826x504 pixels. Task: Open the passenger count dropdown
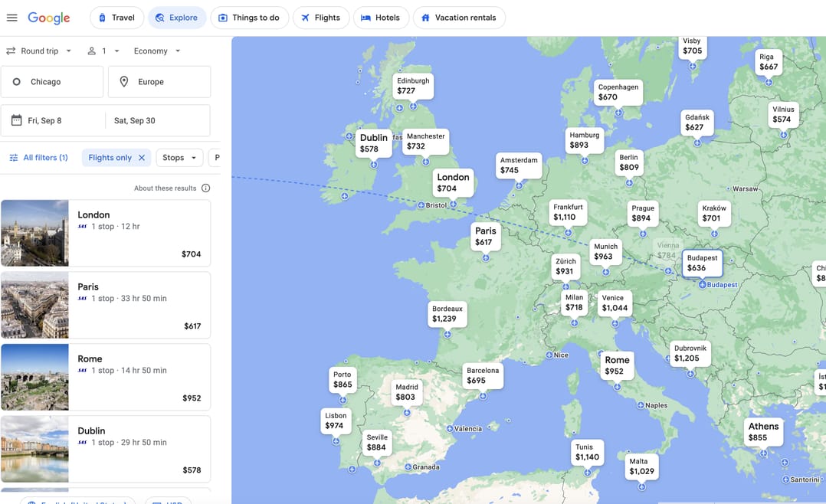(103, 51)
